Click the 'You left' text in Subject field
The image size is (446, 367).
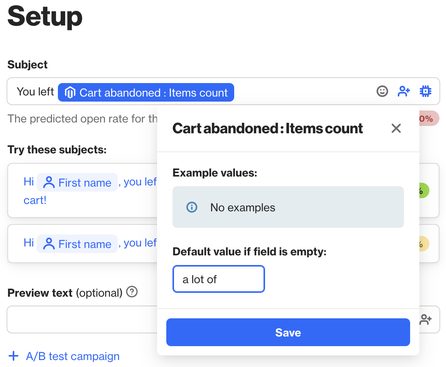coord(35,91)
